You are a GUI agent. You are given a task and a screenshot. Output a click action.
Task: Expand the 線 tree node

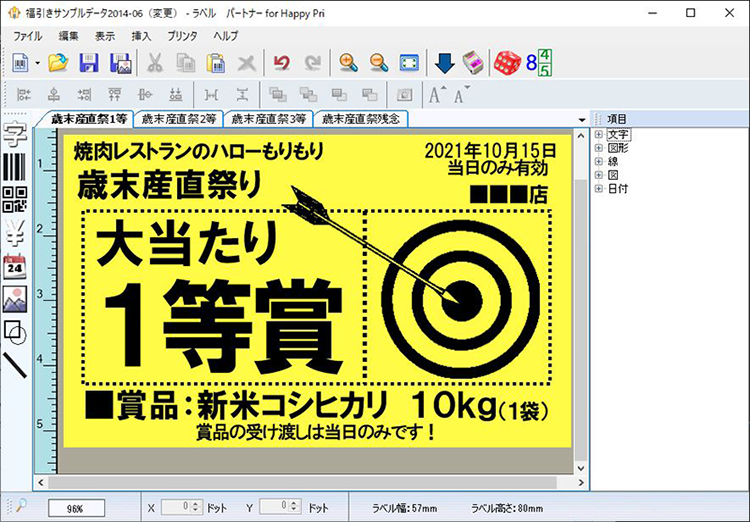coord(598,162)
